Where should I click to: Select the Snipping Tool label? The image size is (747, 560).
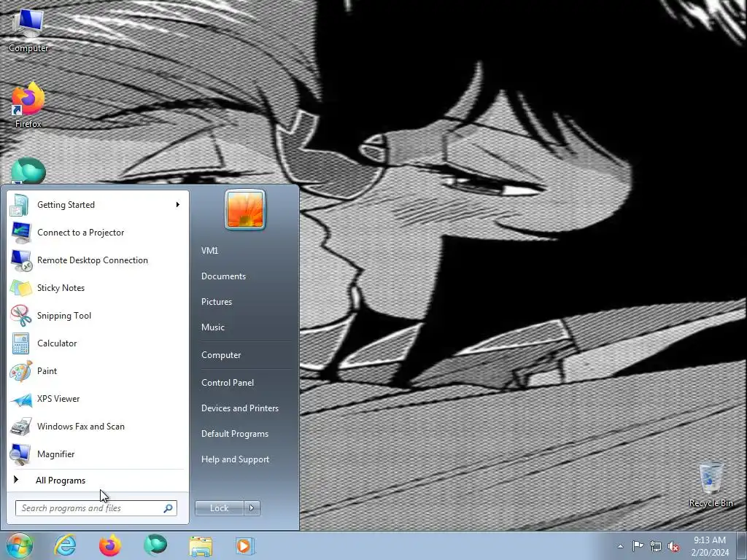tap(64, 316)
